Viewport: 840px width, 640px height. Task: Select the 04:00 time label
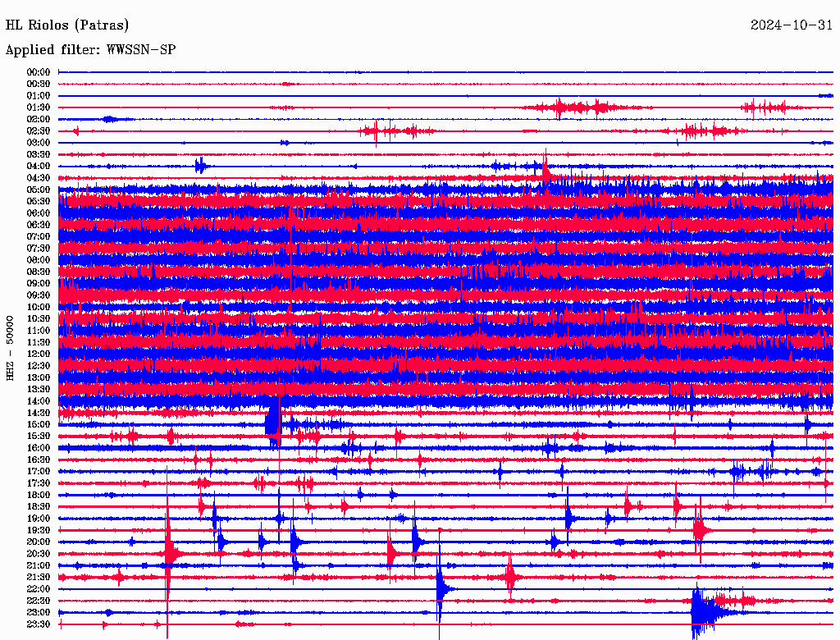pos(39,167)
